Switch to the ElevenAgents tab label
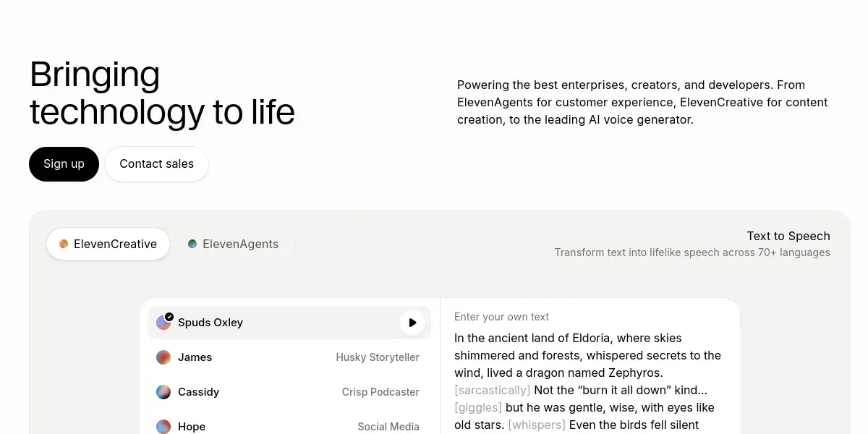The height and width of the screenshot is (434, 868). point(240,244)
